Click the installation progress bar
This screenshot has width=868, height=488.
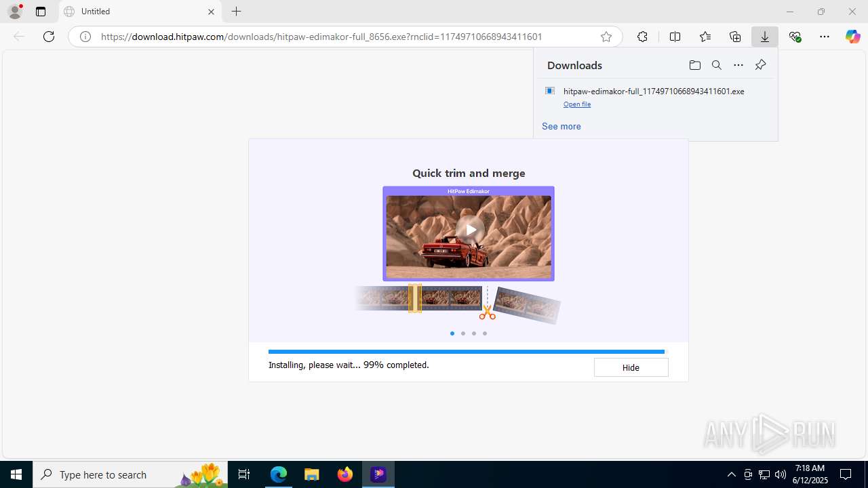pos(468,352)
